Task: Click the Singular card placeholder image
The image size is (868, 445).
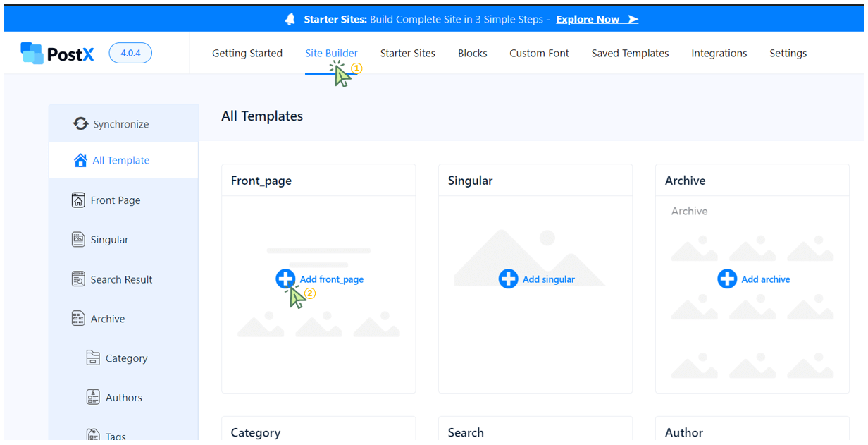Action: (530, 258)
